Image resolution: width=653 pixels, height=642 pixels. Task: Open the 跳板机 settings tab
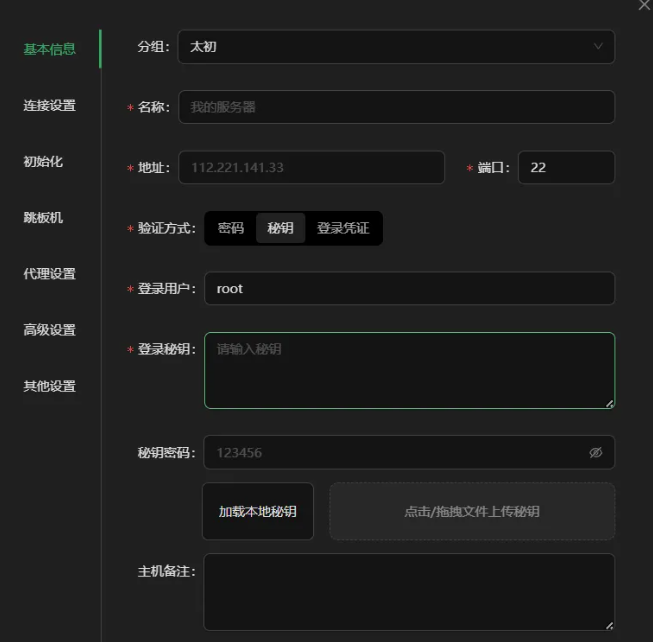(43, 217)
